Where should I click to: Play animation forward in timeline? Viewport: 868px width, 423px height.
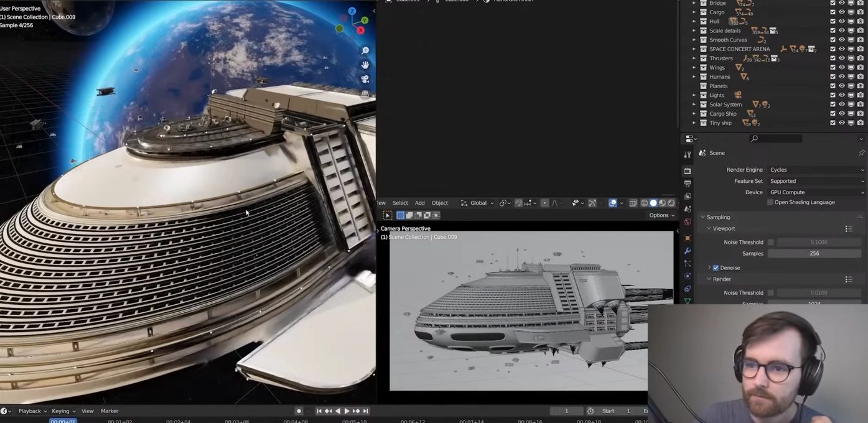tap(347, 411)
